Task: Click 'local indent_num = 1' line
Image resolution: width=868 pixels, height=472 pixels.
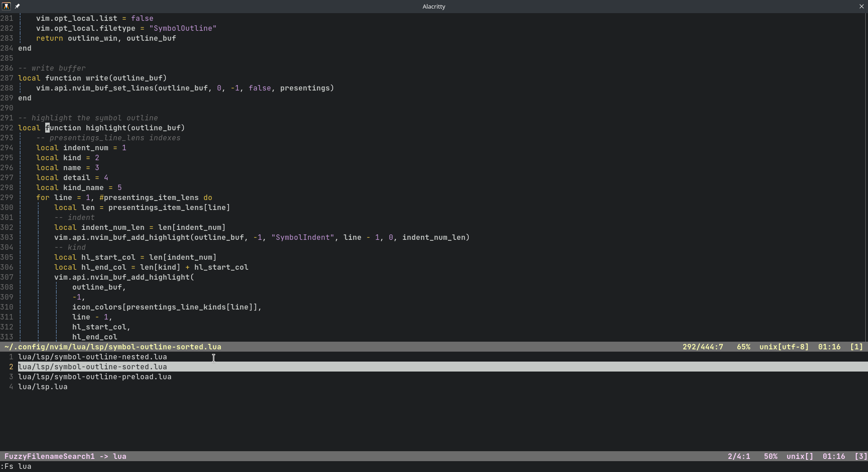Action: pos(81,148)
